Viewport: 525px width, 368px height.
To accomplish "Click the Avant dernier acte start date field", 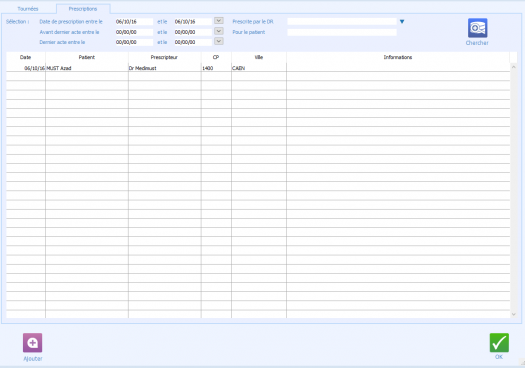I will [134, 32].
